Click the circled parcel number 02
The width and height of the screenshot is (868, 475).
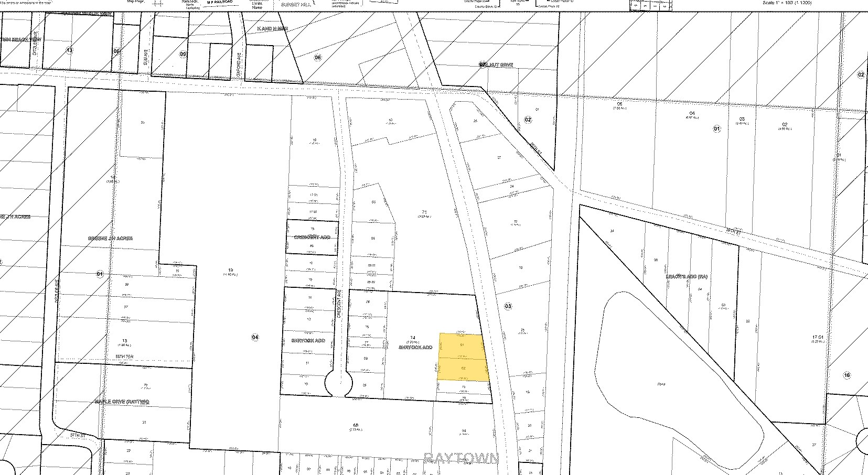pyautogui.click(x=529, y=120)
